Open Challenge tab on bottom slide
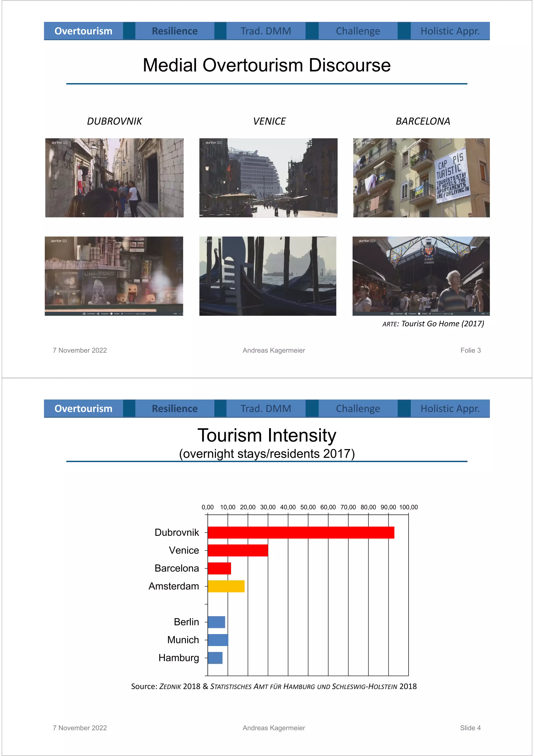The image size is (534, 756). 358,409
